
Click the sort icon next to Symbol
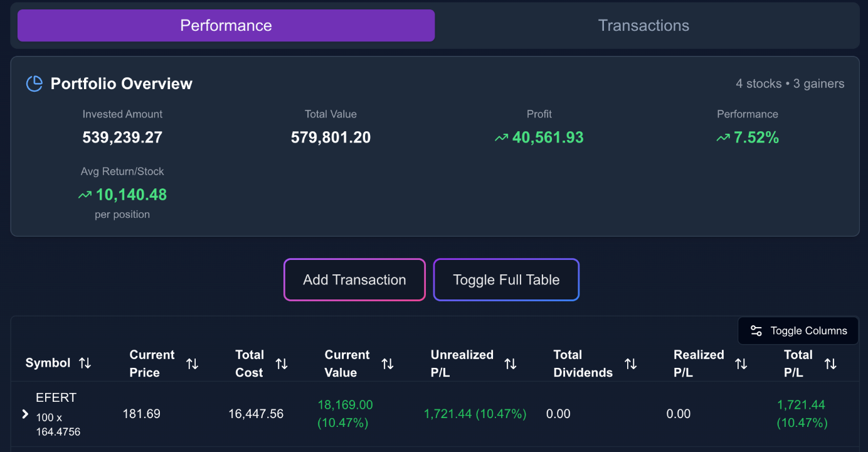click(85, 363)
